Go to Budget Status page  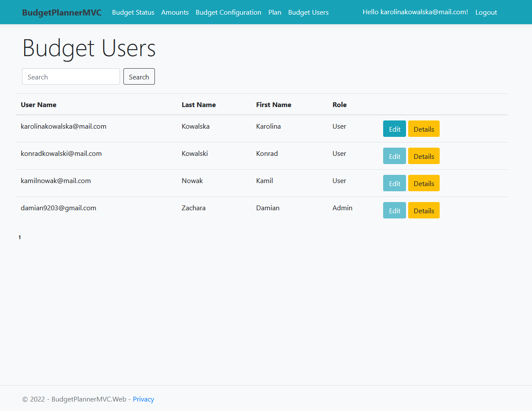click(133, 13)
